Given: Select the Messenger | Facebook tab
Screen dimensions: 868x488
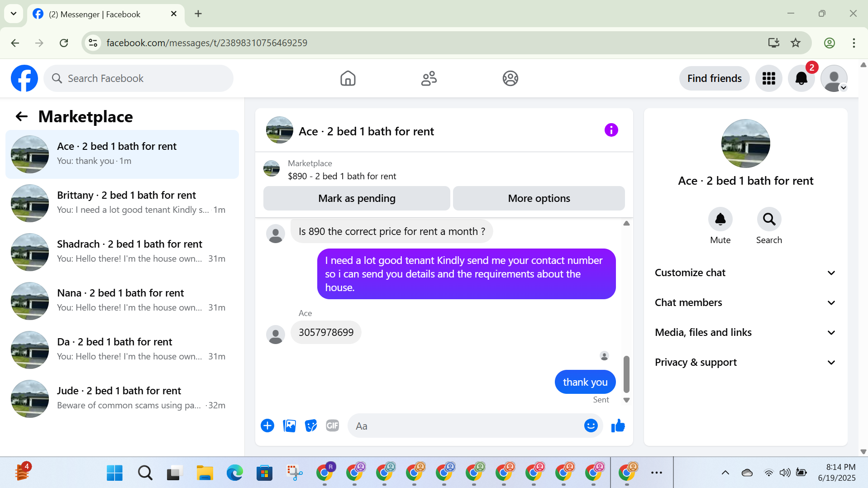Looking at the screenshot, I should tap(106, 14).
